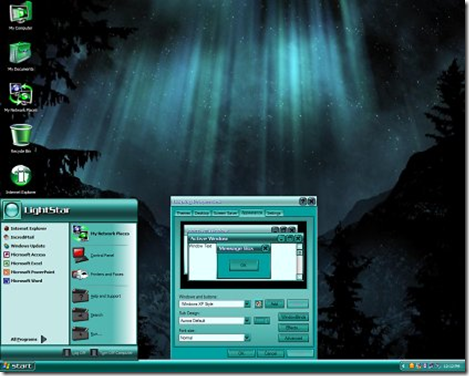Open the Recycle Bin desktop icon

click(x=21, y=138)
